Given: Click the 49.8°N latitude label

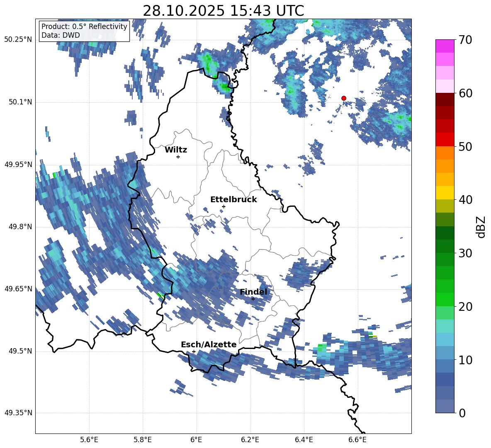Looking at the screenshot, I should pos(20,227).
